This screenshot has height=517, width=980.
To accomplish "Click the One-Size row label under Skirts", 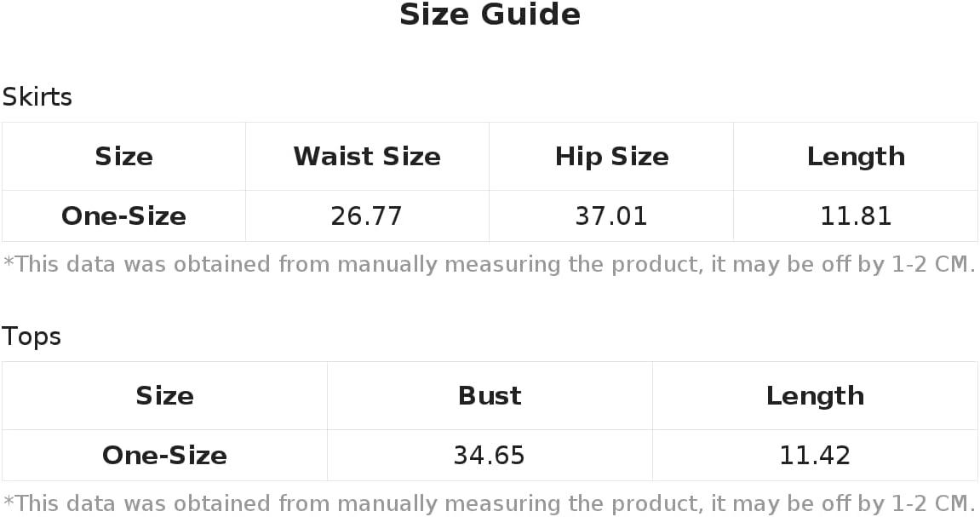I will point(123,216).
